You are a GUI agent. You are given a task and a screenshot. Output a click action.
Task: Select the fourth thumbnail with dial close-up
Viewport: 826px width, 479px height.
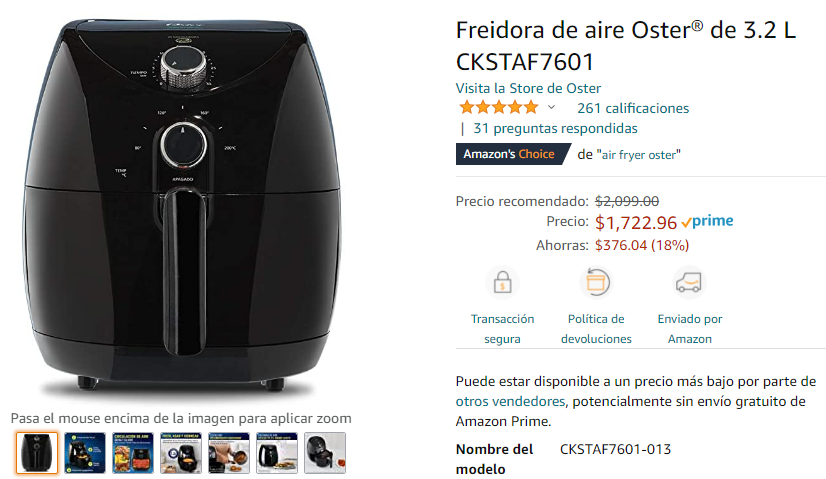(x=181, y=453)
